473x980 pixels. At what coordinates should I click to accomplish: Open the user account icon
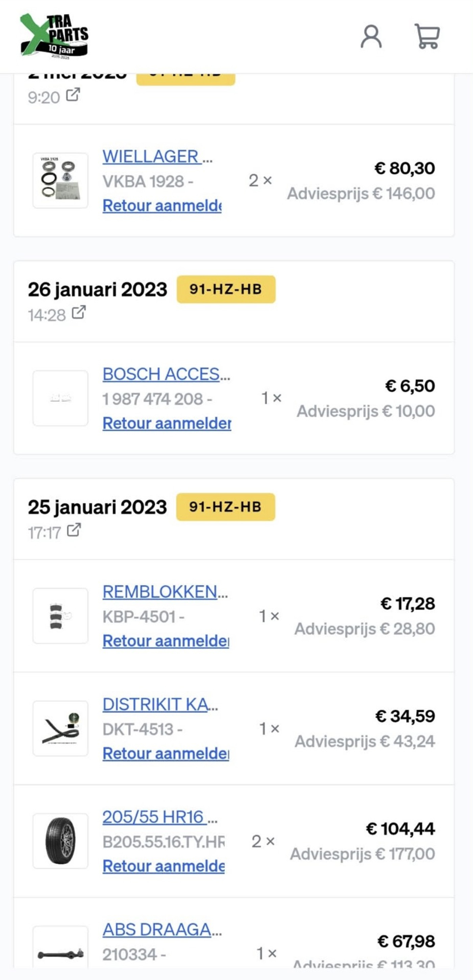coord(371,36)
